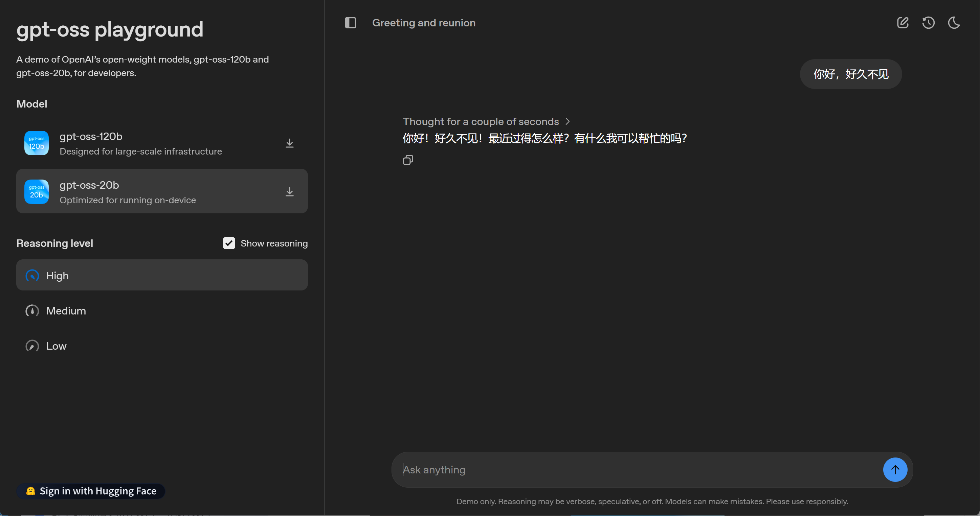The image size is (980, 516).
Task: Click the 'gpt-oss playground' heading
Action: pos(110,29)
